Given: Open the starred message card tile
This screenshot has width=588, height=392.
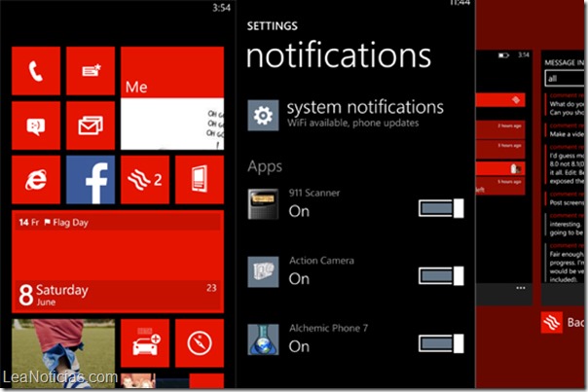Looking at the screenshot, I should click(x=91, y=71).
